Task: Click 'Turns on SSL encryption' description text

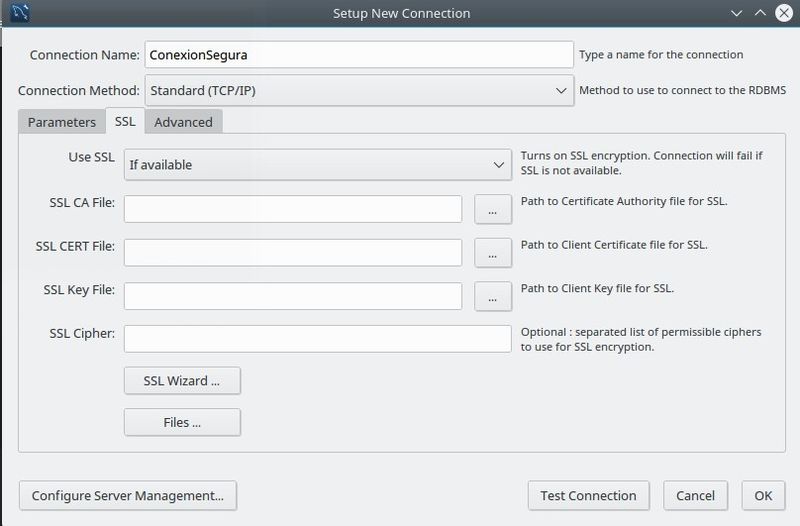Action: 641,163
